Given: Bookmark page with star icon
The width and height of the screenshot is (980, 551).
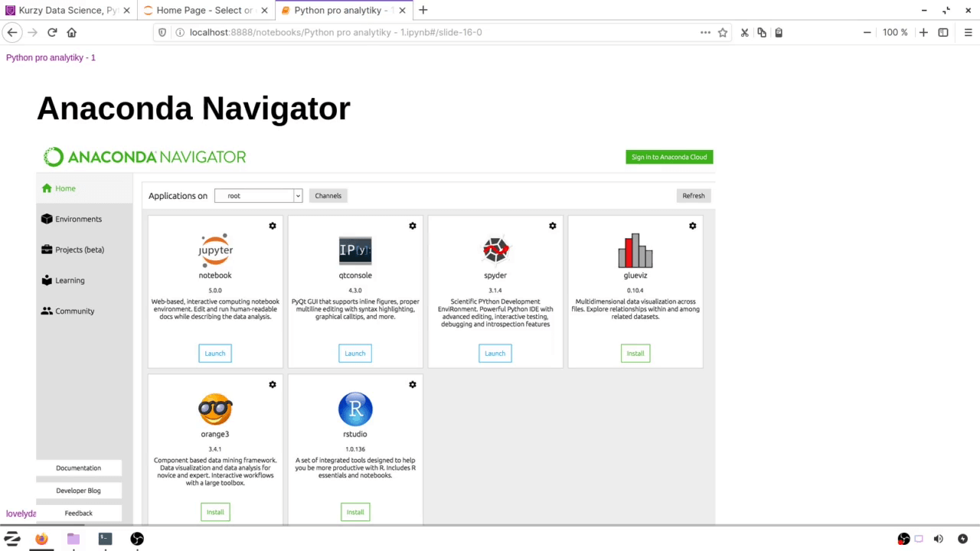Looking at the screenshot, I should [x=723, y=32].
